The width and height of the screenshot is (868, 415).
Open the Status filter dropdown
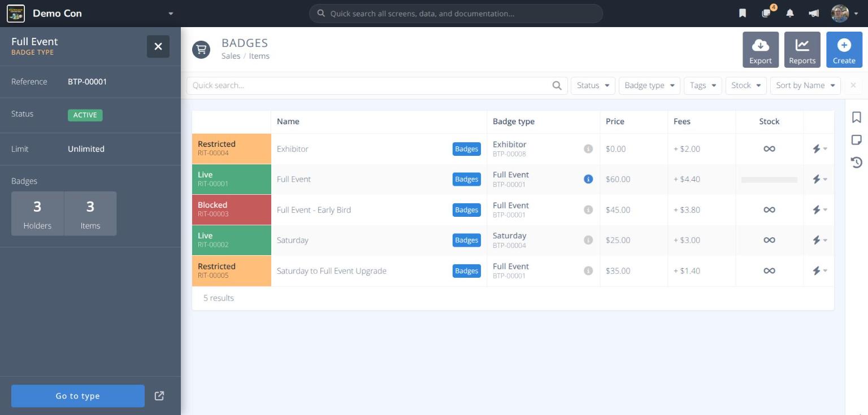pos(593,85)
